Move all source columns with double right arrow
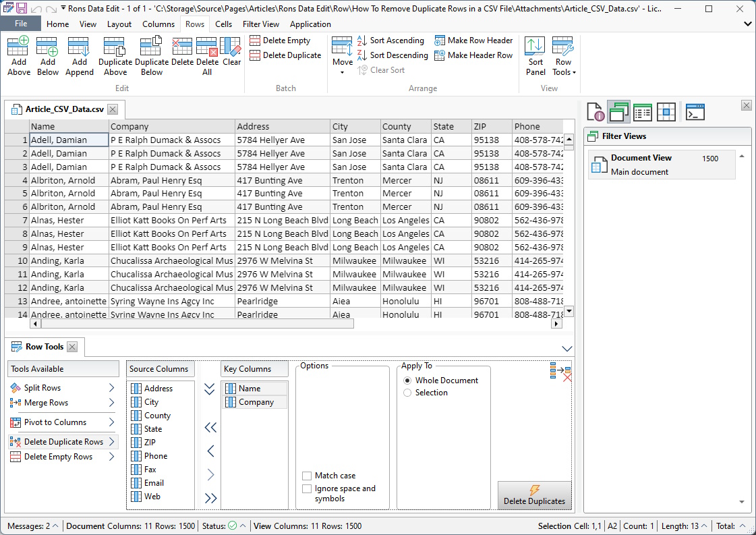The image size is (756, 535). pos(210,498)
